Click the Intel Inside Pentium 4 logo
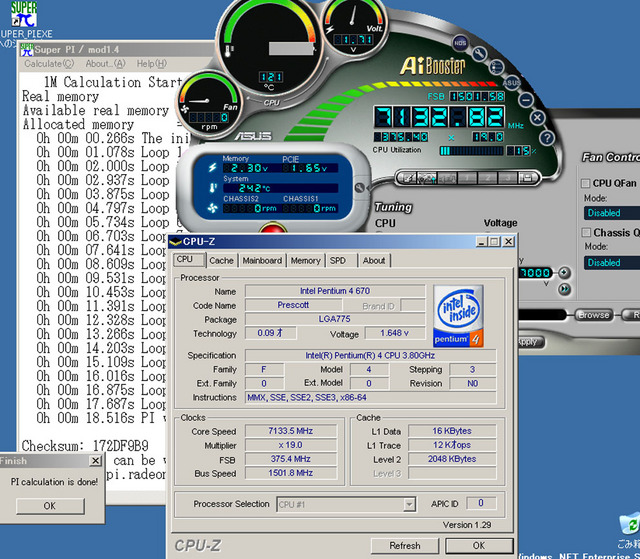Screen dimensions: 640x559 pos(458,316)
